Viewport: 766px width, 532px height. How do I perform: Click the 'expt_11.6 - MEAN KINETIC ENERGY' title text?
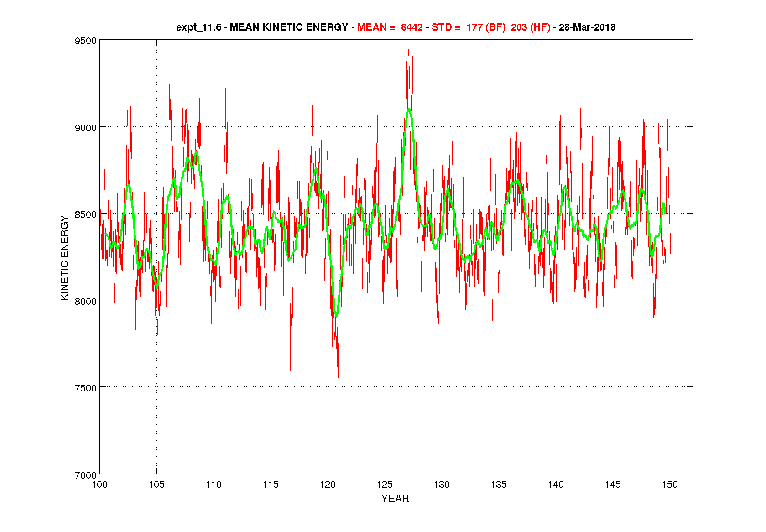click(x=262, y=27)
